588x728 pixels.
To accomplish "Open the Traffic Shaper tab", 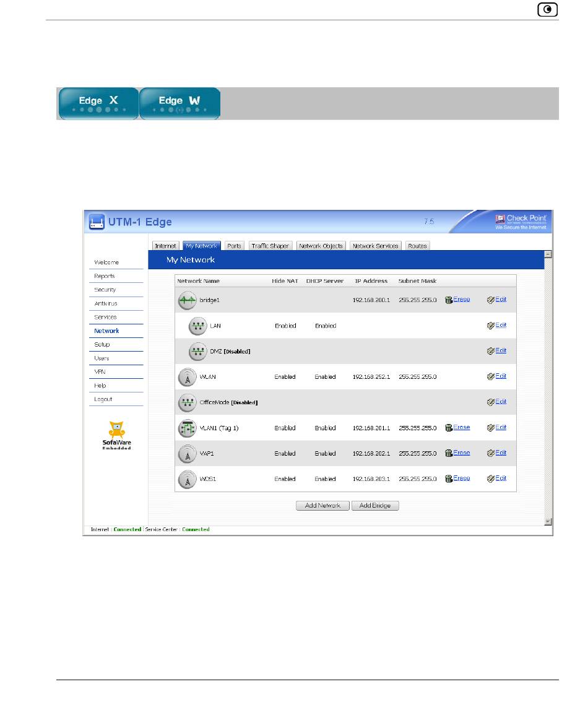I will tap(270, 246).
